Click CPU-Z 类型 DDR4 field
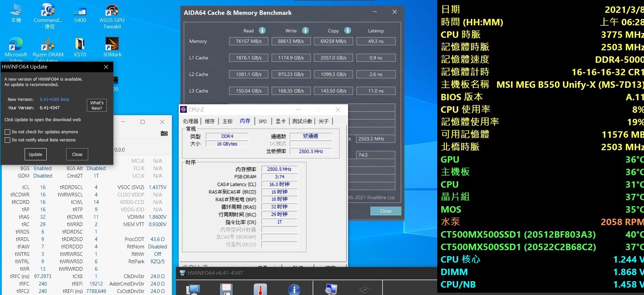 [227, 136]
